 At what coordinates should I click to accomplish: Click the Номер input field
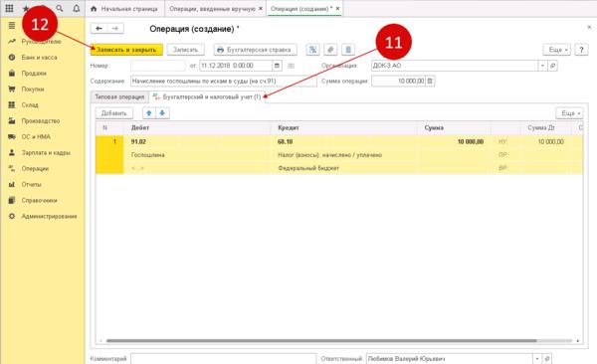pyautogui.click(x=157, y=66)
